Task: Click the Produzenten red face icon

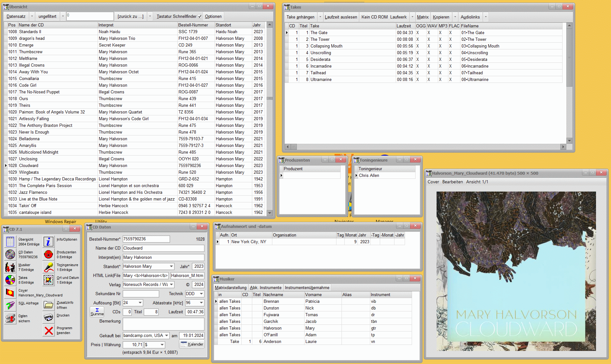Action: [48, 254]
